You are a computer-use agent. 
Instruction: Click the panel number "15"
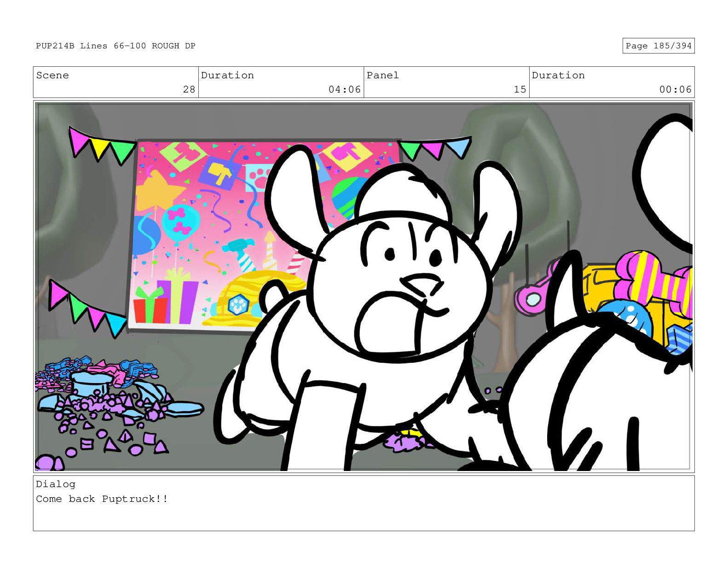pyautogui.click(x=520, y=89)
